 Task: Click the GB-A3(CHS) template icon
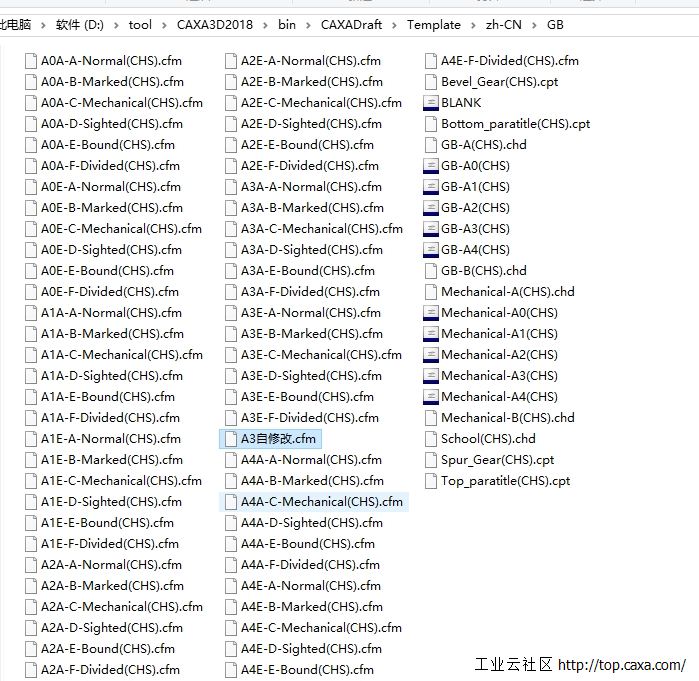(431, 229)
